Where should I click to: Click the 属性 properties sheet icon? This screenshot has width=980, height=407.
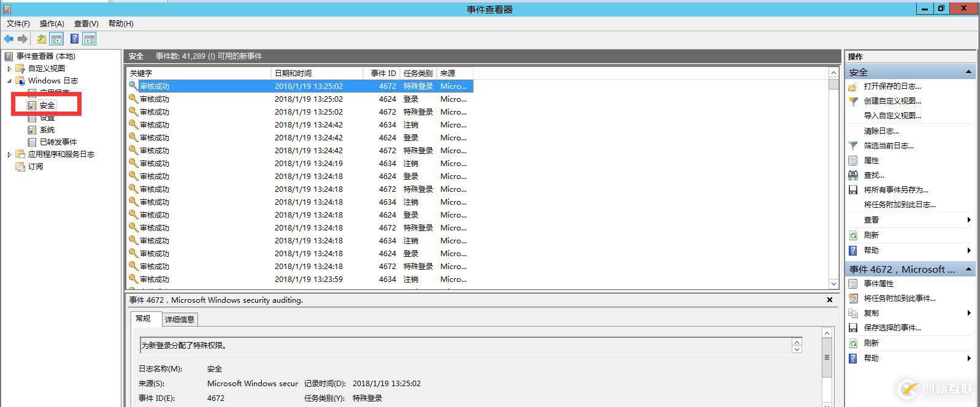point(853,161)
